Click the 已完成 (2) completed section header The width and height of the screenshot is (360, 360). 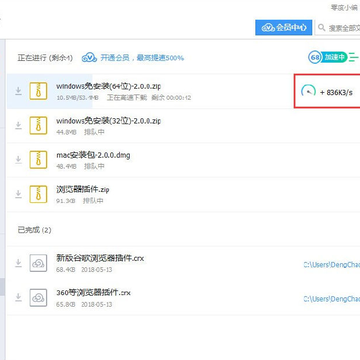pos(34,230)
